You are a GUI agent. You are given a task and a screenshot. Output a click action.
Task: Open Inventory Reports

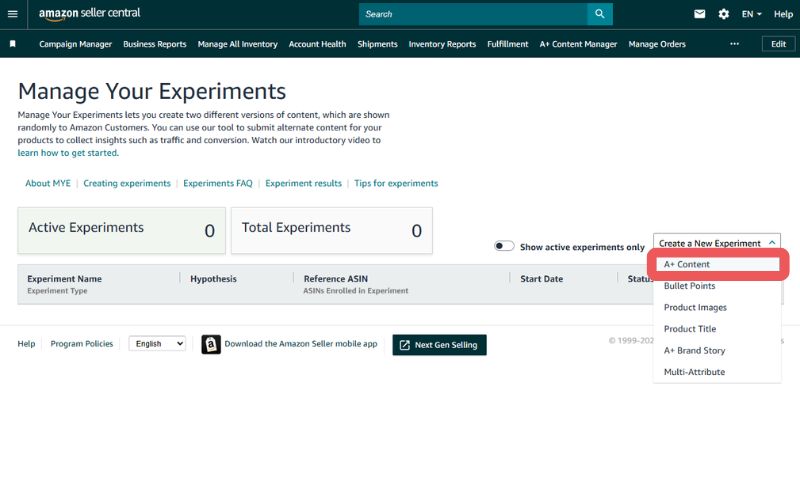442,44
